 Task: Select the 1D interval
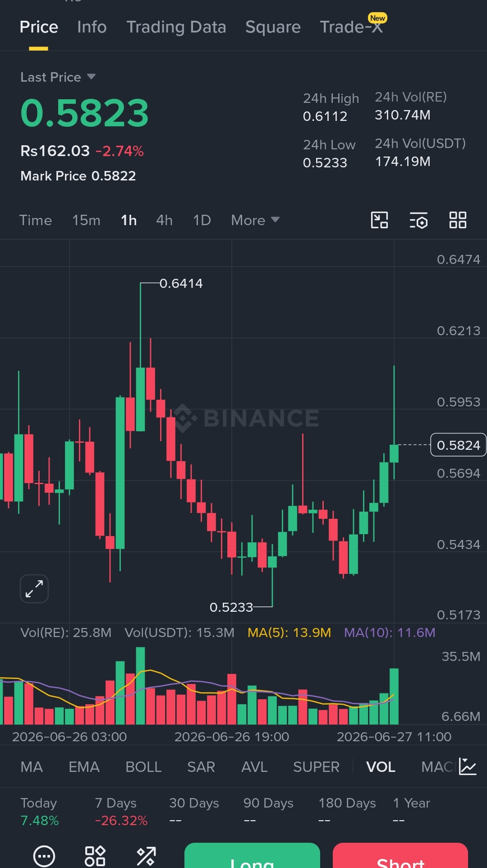click(x=202, y=220)
